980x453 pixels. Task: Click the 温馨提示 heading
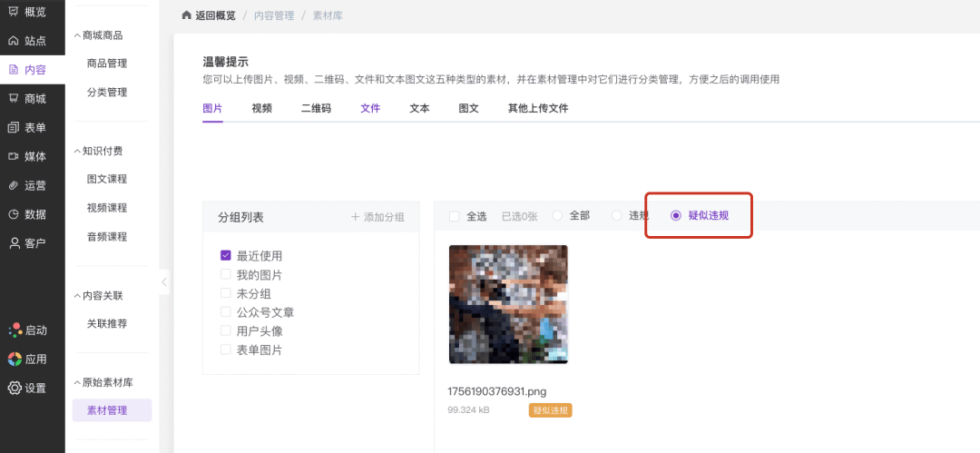coord(226,62)
